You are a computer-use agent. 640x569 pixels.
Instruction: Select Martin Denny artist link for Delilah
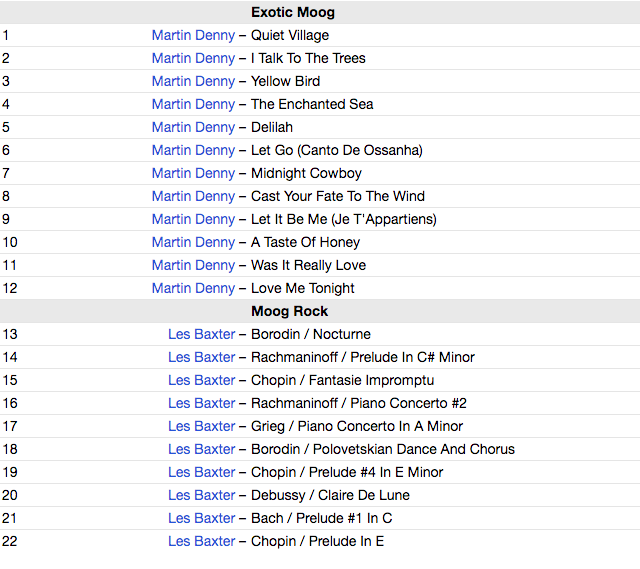pyautogui.click(x=193, y=127)
